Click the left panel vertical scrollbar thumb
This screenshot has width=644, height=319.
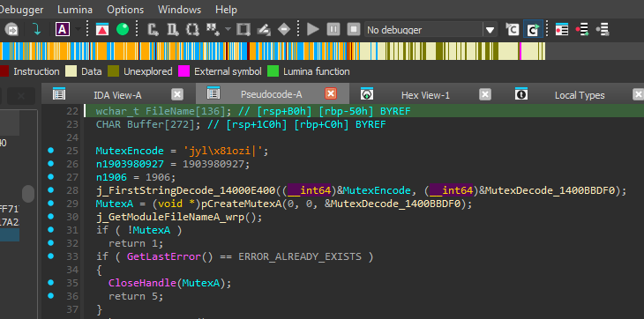28,194
